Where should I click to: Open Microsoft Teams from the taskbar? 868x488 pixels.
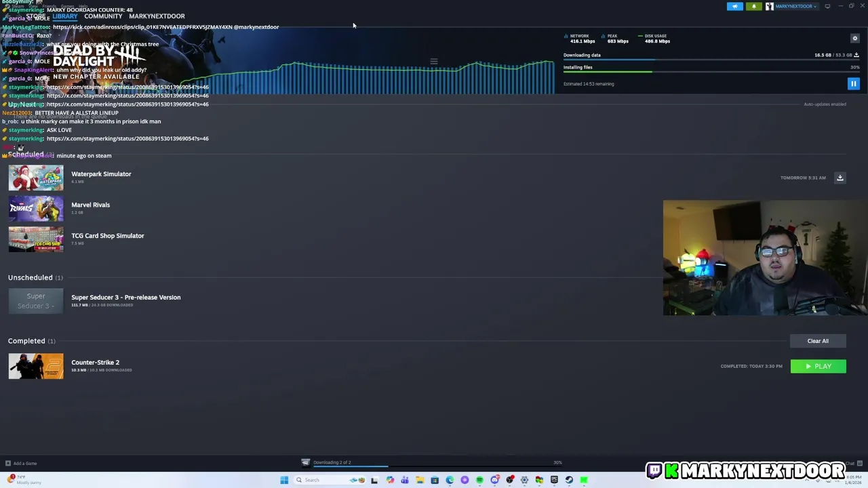[405, 480]
